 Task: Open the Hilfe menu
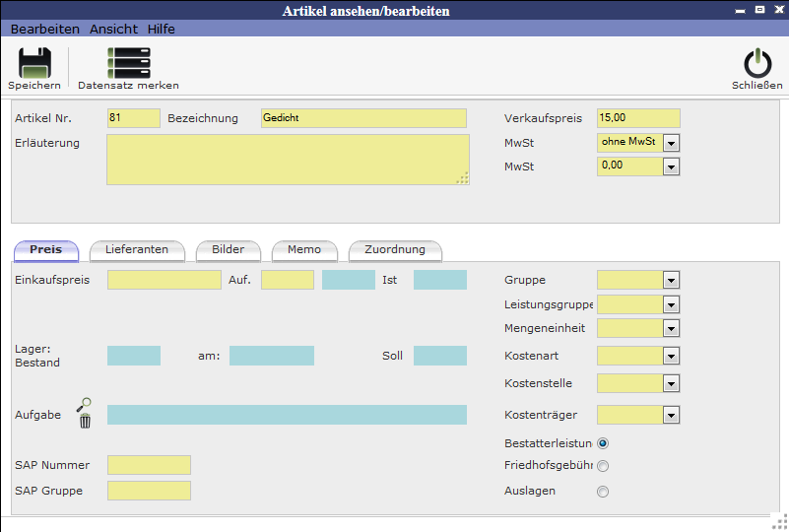point(161,29)
